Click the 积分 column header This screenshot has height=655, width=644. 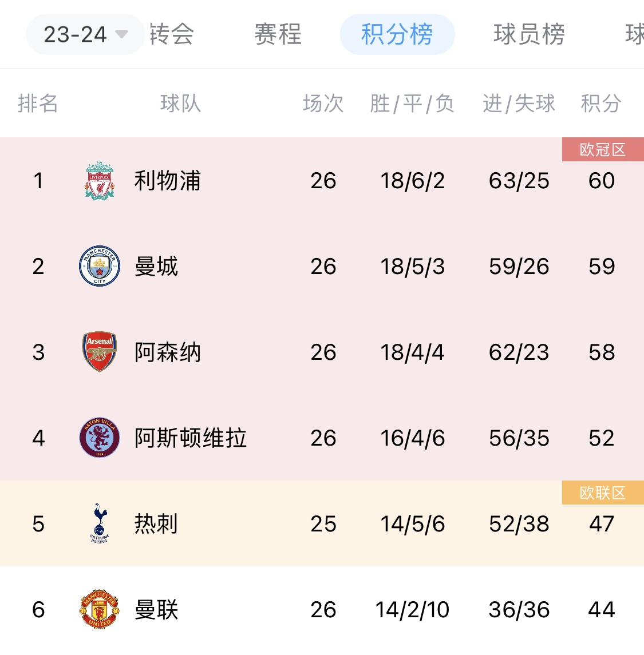click(600, 104)
